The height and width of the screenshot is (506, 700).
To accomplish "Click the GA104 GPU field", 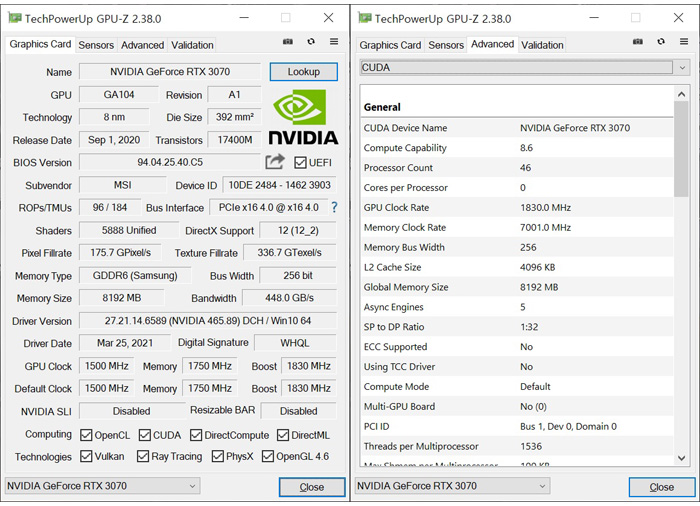I will click(119, 95).
